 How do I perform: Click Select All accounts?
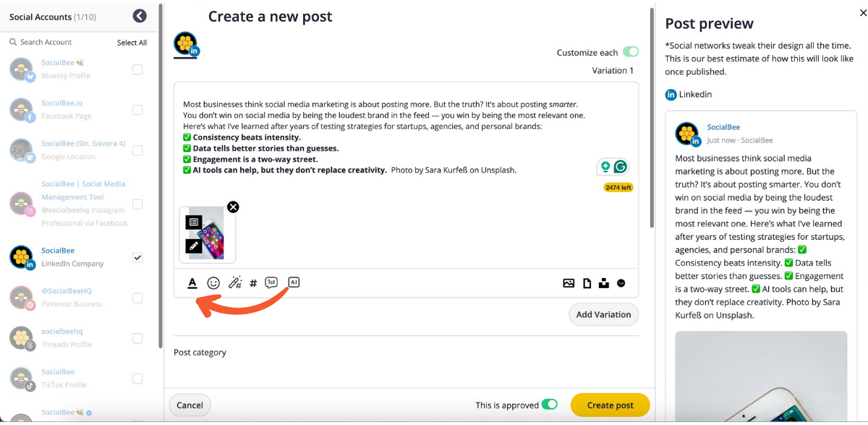pos(132,43)
